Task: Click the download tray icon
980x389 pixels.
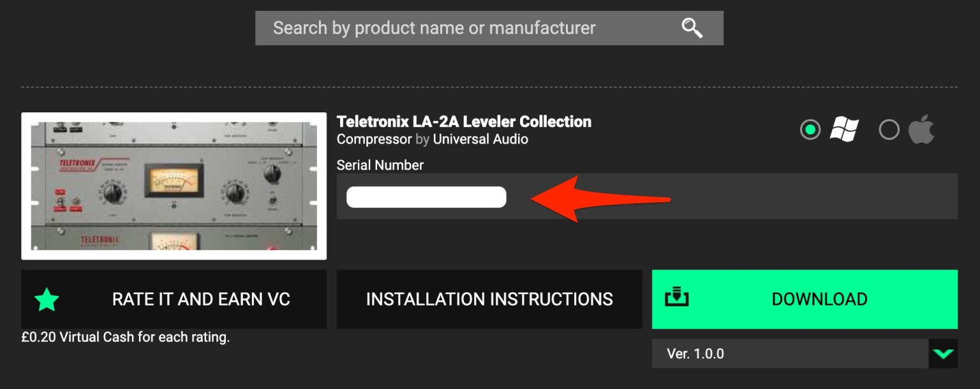Action: pyautogui.click(x=676, y=298)
